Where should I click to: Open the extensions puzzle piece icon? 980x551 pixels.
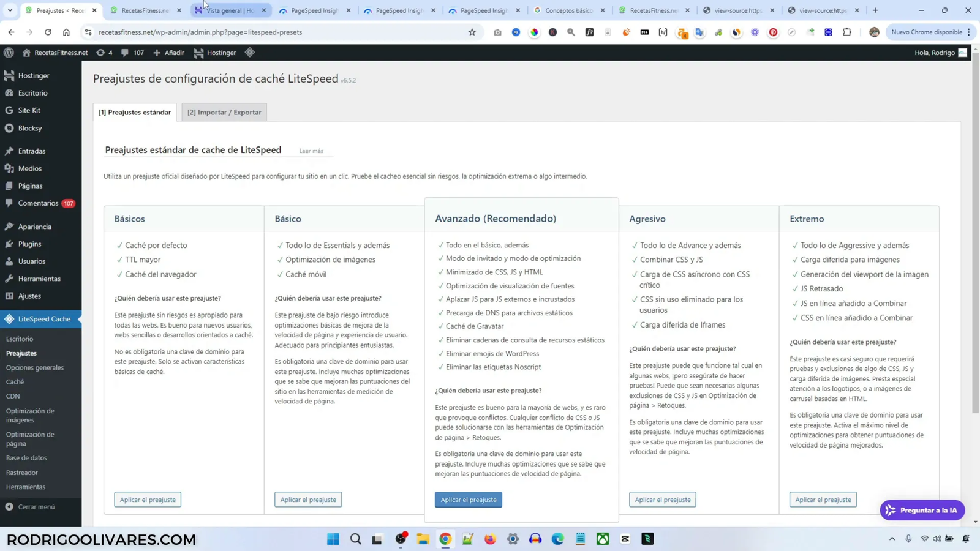[847, 32]
